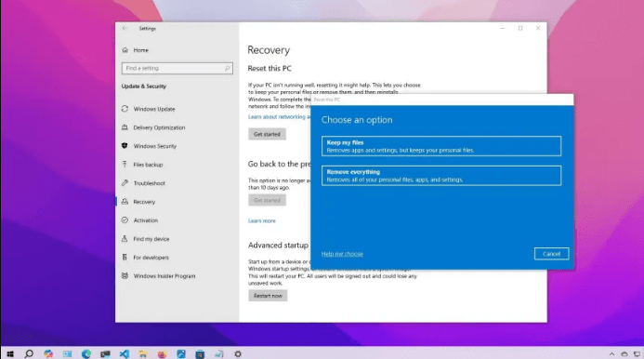Open the Windows Security section

pyautogui.click(x=177, y=146)
